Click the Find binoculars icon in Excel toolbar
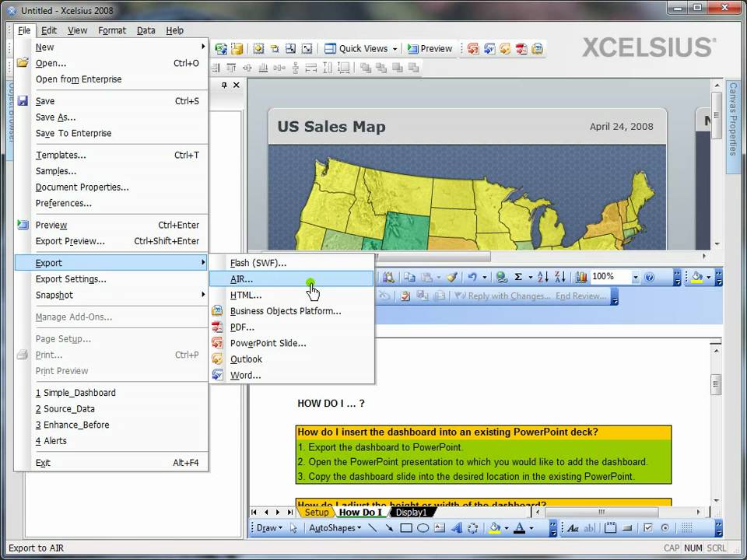The height and width of the screenshot is (560, 747). click(x=388, y=277)
